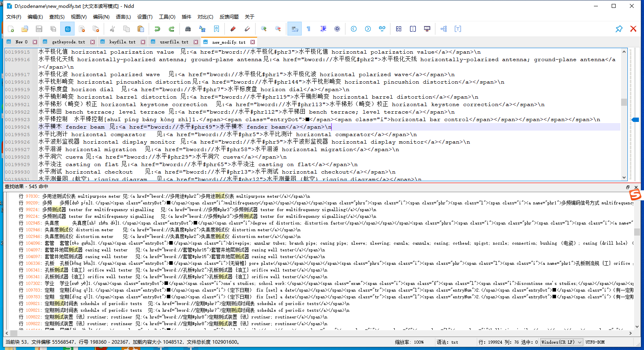The image size is (644, 350).
Task: Open find with the binoculars icon
Action: (x=188, y=29)
